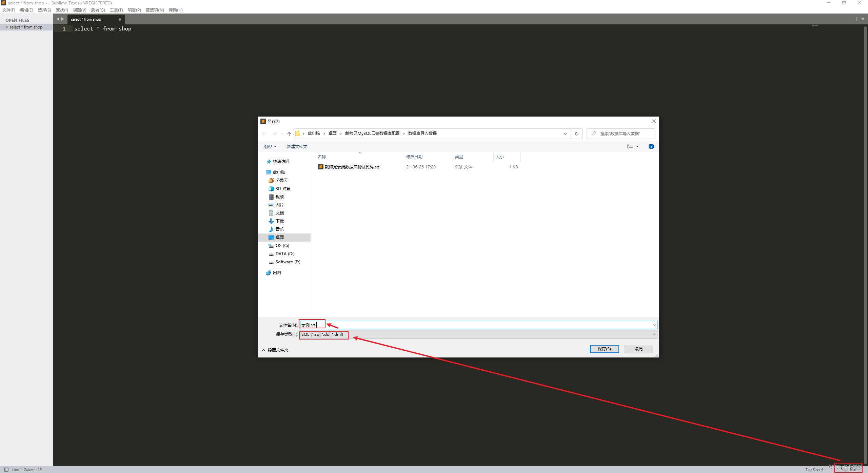Click the Back arrow in the save dialog
This screenshot has height=473, width=868.
coord(264,134)
